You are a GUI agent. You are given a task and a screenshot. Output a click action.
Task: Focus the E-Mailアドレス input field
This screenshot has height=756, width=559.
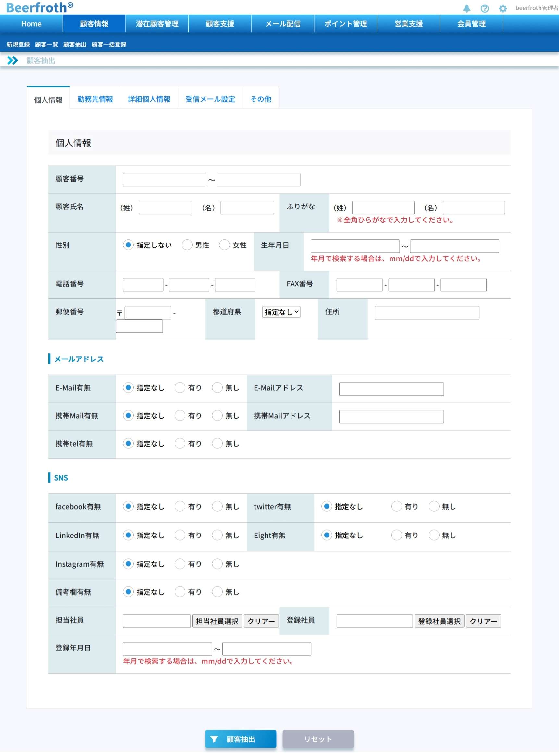coord(391,389)
